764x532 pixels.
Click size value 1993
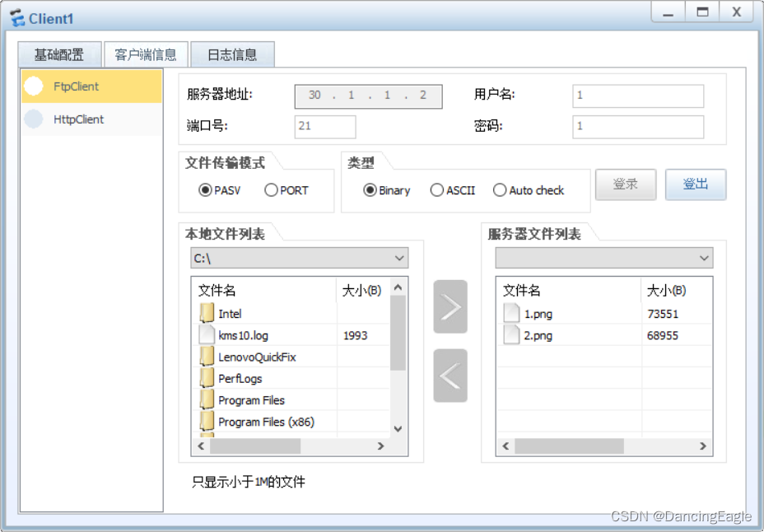click(x=355, y=335)
